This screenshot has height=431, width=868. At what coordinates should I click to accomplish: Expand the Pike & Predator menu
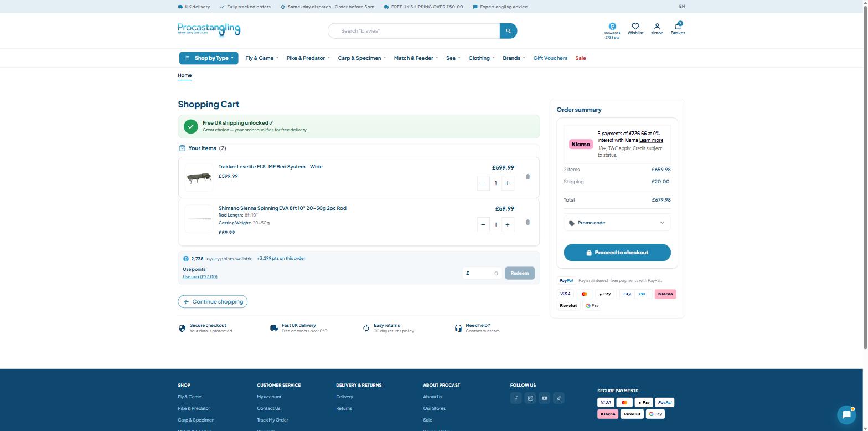[x=308, y=58]
